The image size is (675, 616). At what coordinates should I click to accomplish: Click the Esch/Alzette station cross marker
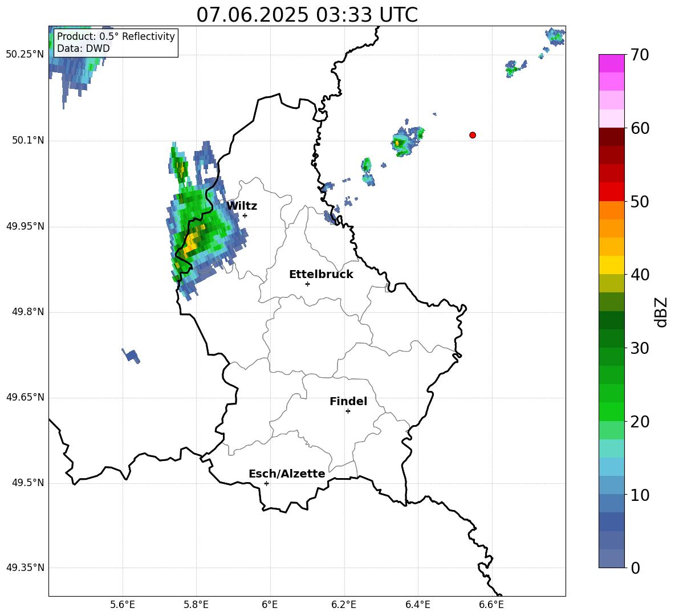pos(266,483)
